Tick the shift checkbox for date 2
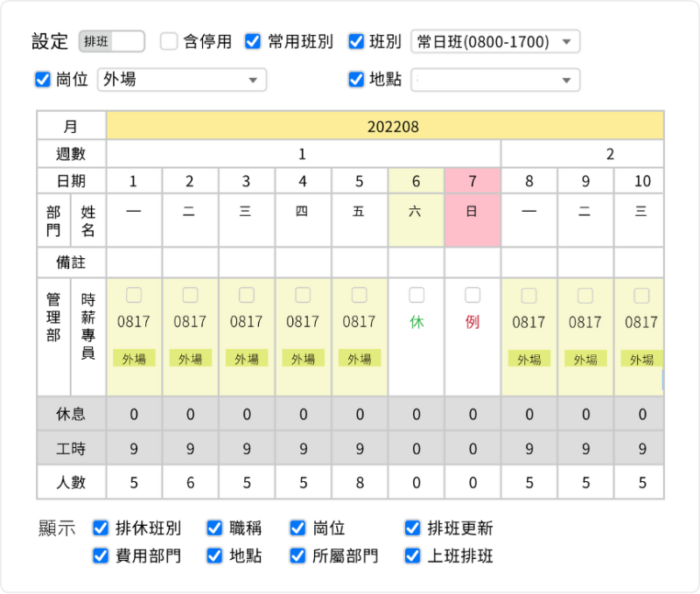 190,295
